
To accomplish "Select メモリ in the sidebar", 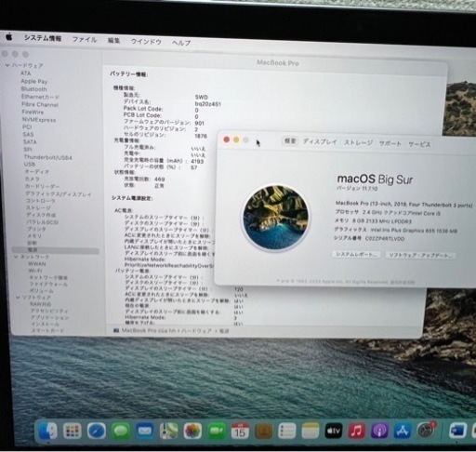I will 34,236.
